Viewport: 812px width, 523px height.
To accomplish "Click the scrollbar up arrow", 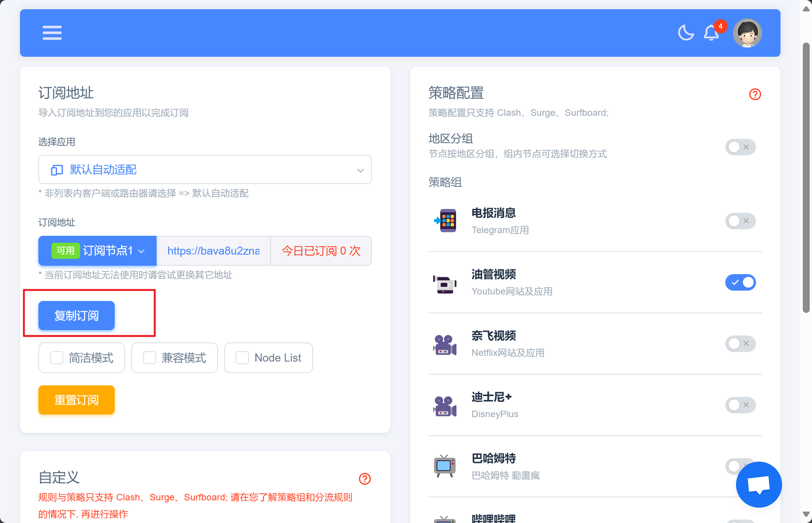I will tap(806, 9).
